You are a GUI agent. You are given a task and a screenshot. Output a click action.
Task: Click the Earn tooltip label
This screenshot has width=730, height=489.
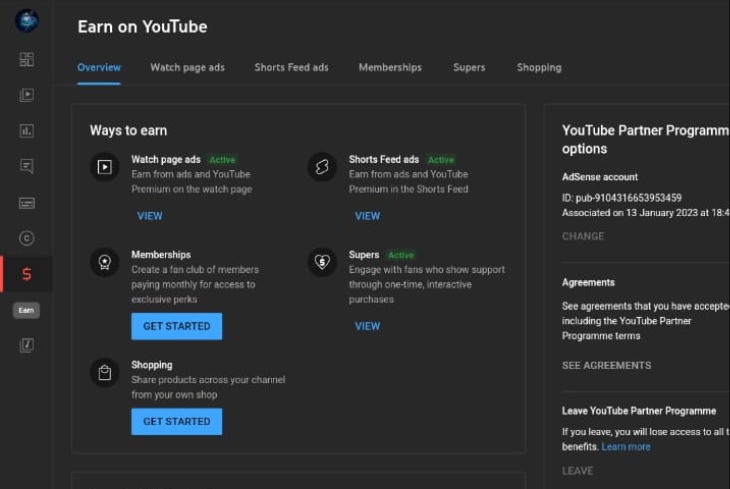[26, 310]
